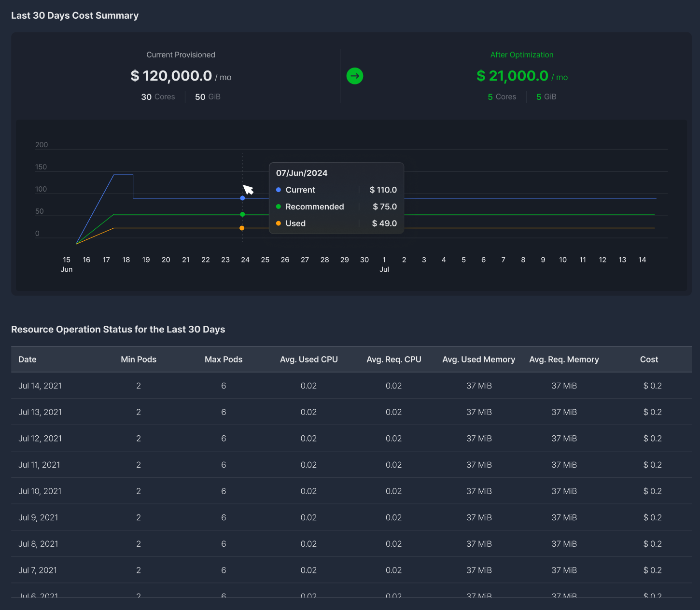Sort table by Date column header

[28, 360]
